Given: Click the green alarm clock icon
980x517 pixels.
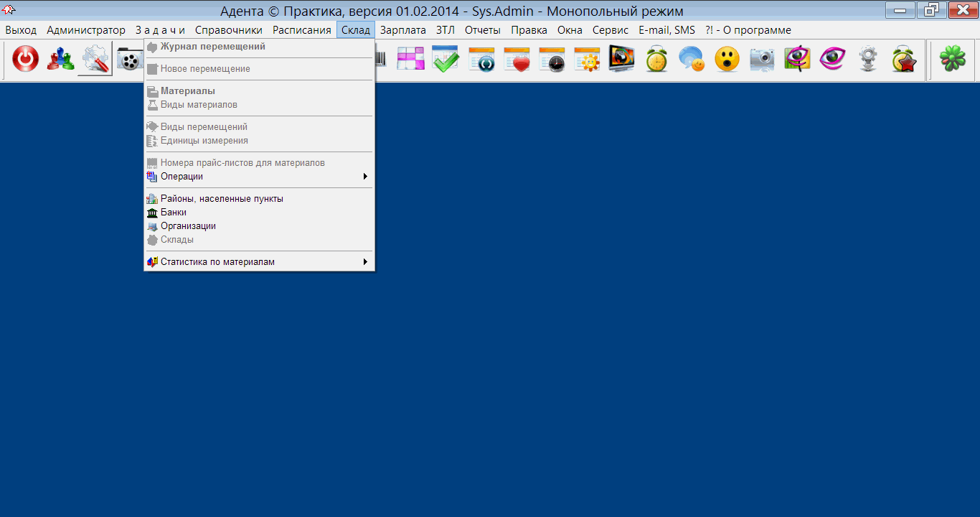Looking at the screenshot, I should (656, 60).
